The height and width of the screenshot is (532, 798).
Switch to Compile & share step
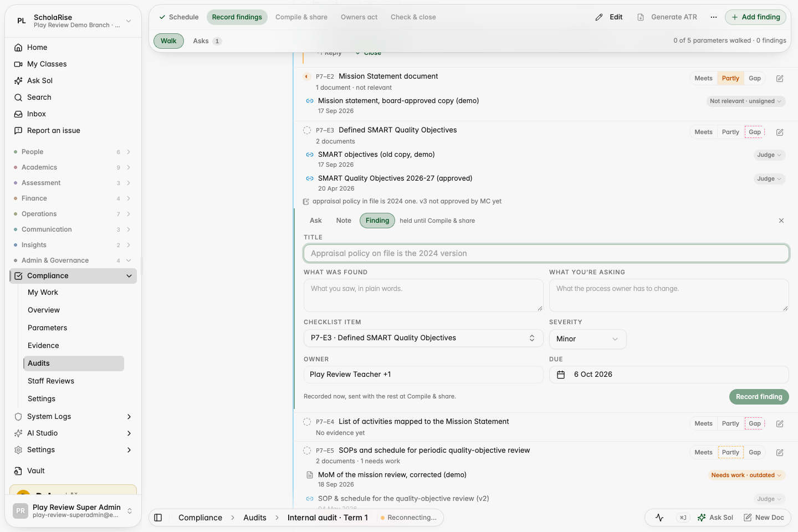pyautogui.click(x=301, y=17)
